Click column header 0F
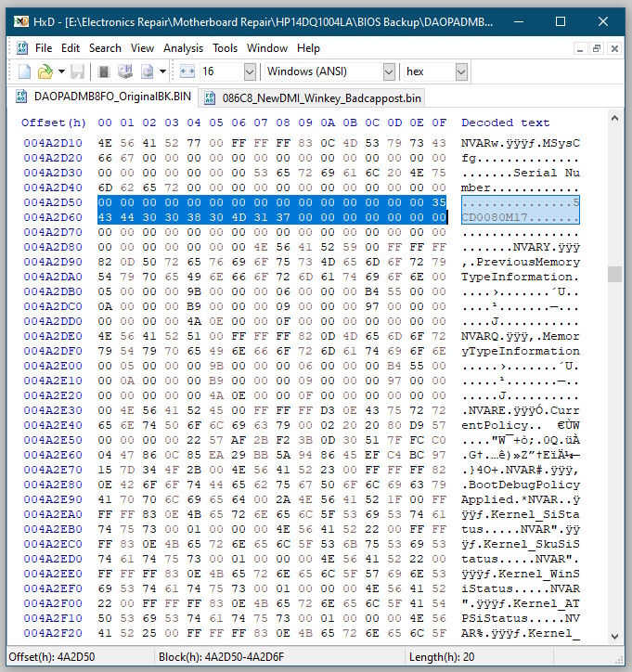The height and width of the screenshot is (672, 632). (x=439, y=123)
